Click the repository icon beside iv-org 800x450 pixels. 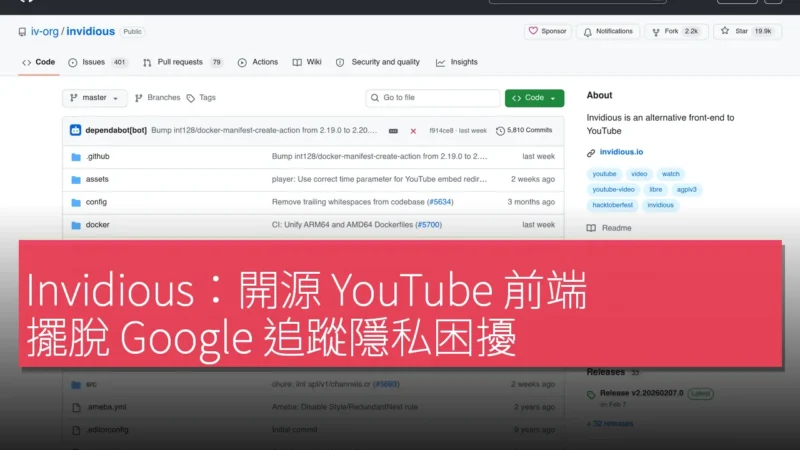pos(22,32)
